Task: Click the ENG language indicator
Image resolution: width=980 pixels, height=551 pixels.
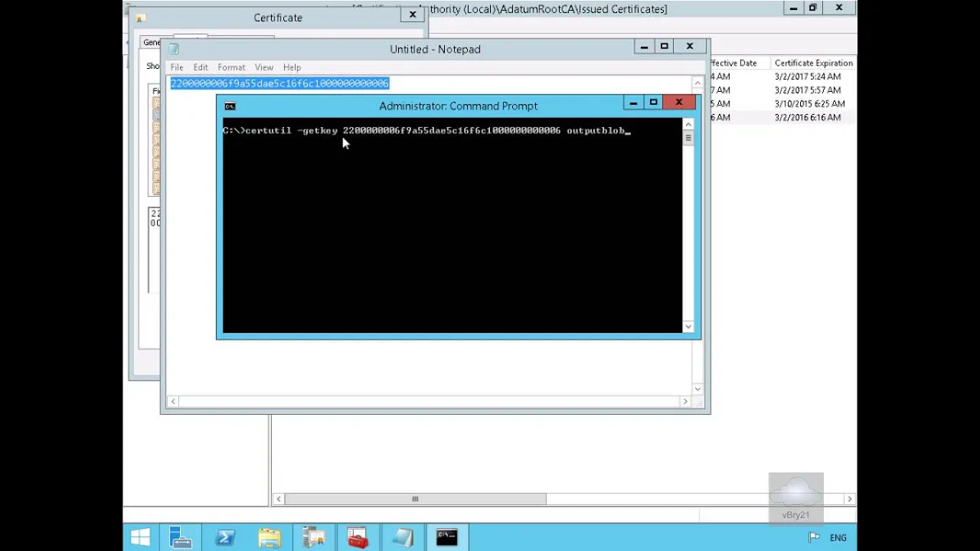Action: pyautogui.click(x=838, y=538)
